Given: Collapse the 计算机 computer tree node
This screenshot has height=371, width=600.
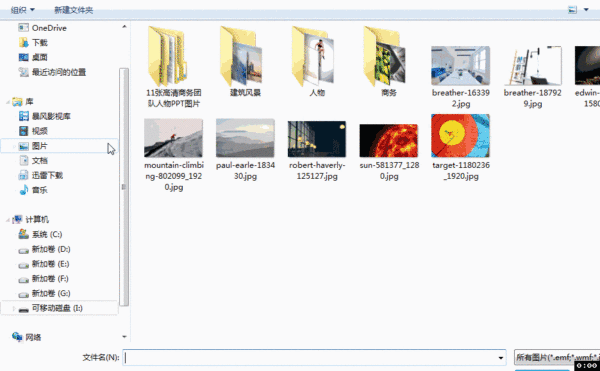Looking at the screenshot, I should click(x=8, y=220).
